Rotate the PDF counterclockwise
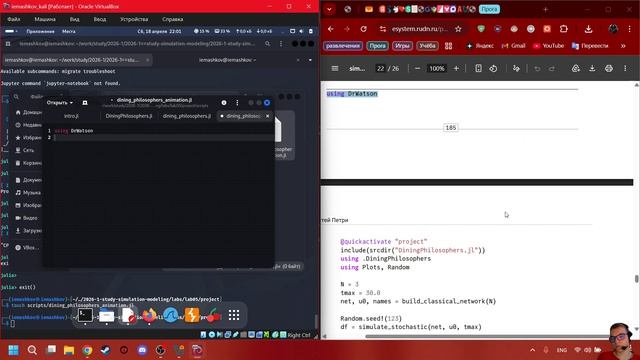Image resolution: width=640 pixels, height=360 pixels. tap(493, 69)
